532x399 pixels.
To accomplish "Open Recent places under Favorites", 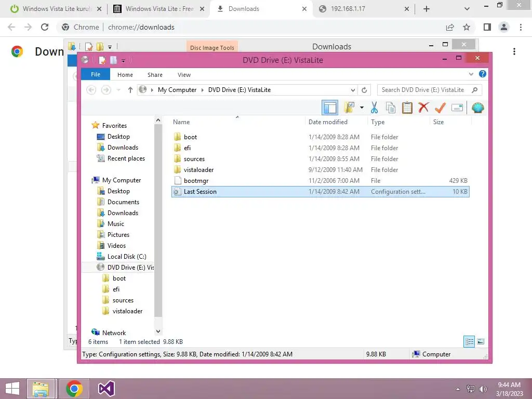I will pyautogui.click(x=126, y=158).
